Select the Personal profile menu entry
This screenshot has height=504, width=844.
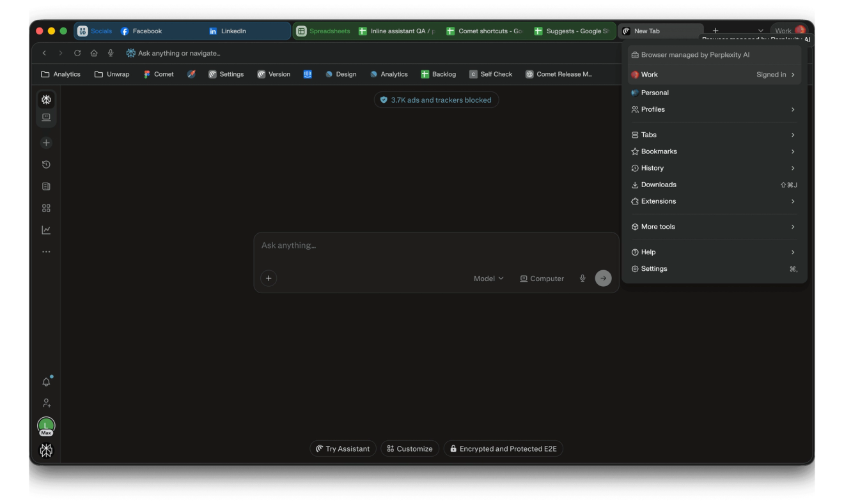coord(714,93)
